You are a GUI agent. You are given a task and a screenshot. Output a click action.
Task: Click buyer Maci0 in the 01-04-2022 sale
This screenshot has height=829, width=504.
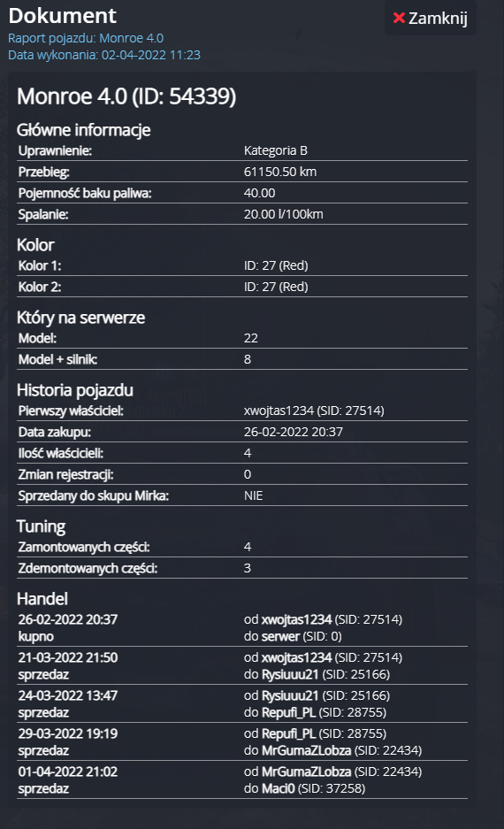click(x=278, y=789)
